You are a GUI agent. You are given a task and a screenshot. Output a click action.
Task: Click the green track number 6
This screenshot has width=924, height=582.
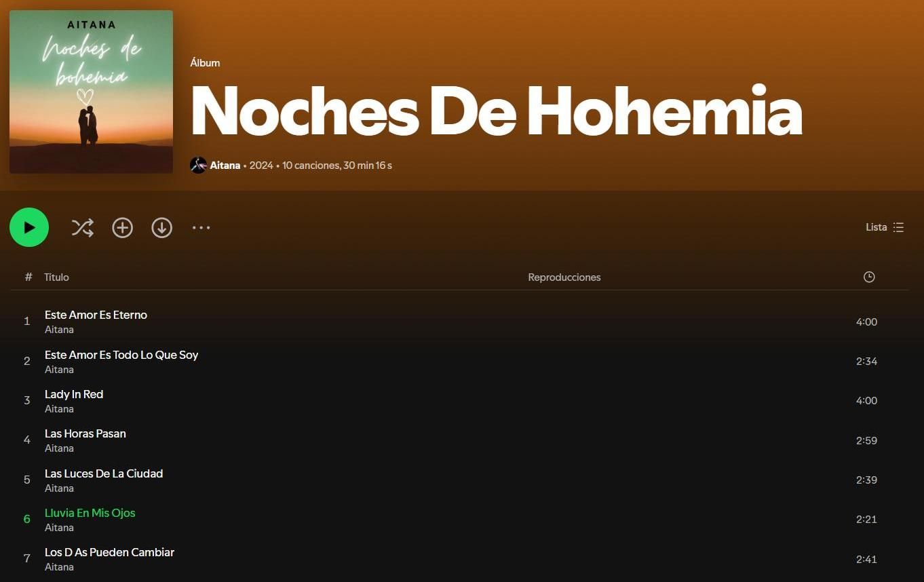27,520
